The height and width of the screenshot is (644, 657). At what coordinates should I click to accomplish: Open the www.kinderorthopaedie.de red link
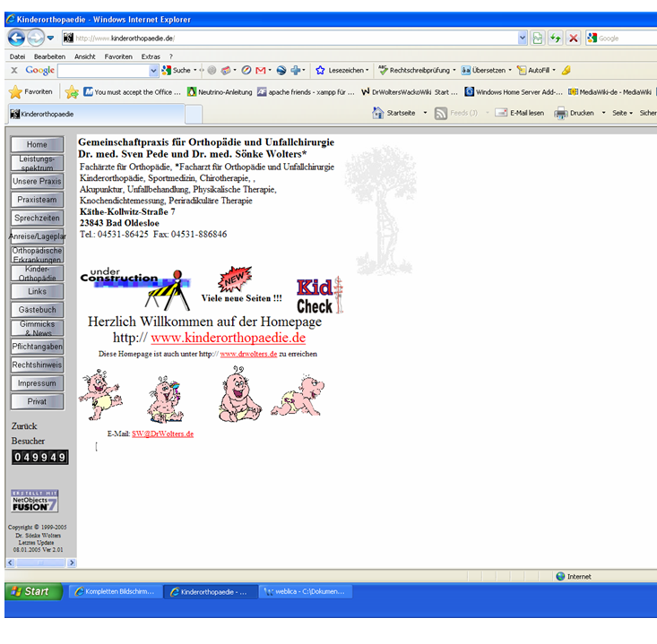228,338
